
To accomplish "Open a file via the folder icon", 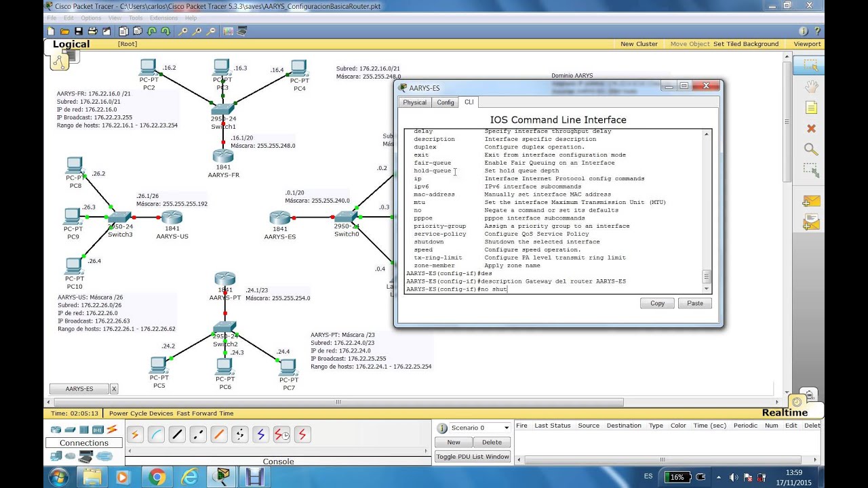I will (64, 31).
